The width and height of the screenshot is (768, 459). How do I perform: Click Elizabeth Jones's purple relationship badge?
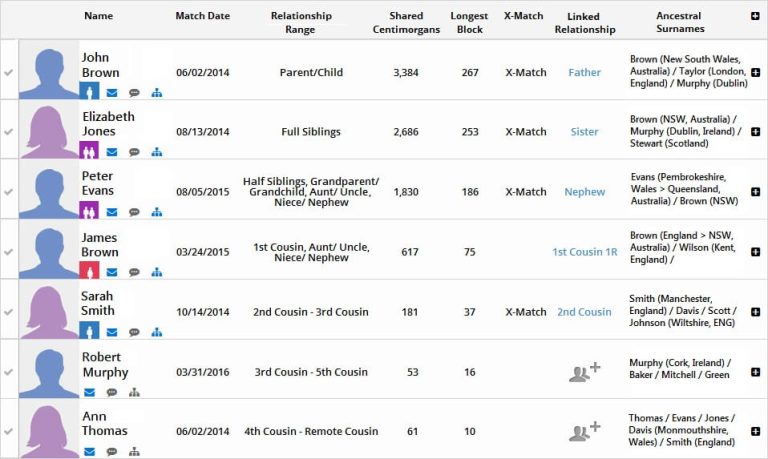click(x=89, y=152)
